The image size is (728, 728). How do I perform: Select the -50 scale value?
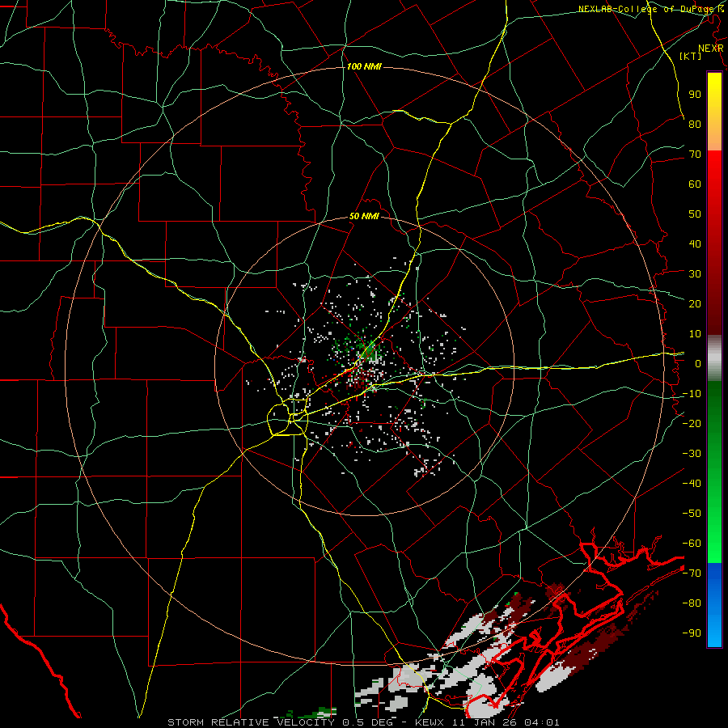click(x=692, y=514)
